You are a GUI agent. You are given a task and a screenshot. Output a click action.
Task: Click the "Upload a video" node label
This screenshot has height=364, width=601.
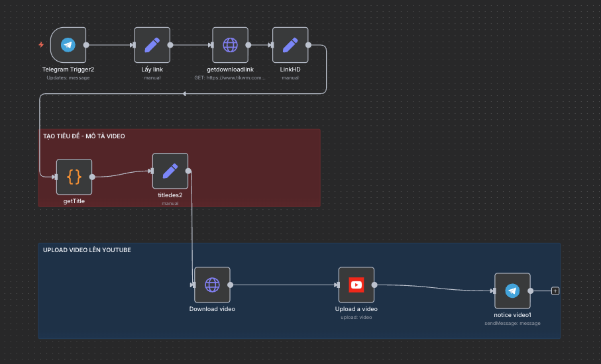(x=356, y=309)
